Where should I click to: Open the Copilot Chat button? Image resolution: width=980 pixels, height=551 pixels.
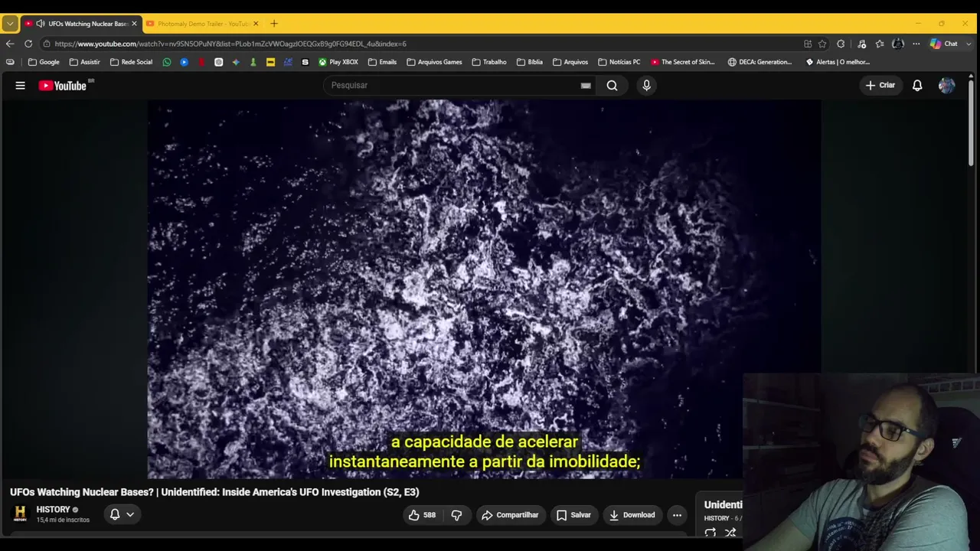click(944, 44)
